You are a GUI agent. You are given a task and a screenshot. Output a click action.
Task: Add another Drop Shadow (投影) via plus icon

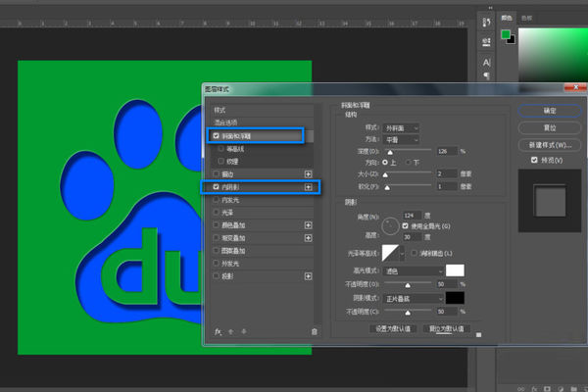309,276
